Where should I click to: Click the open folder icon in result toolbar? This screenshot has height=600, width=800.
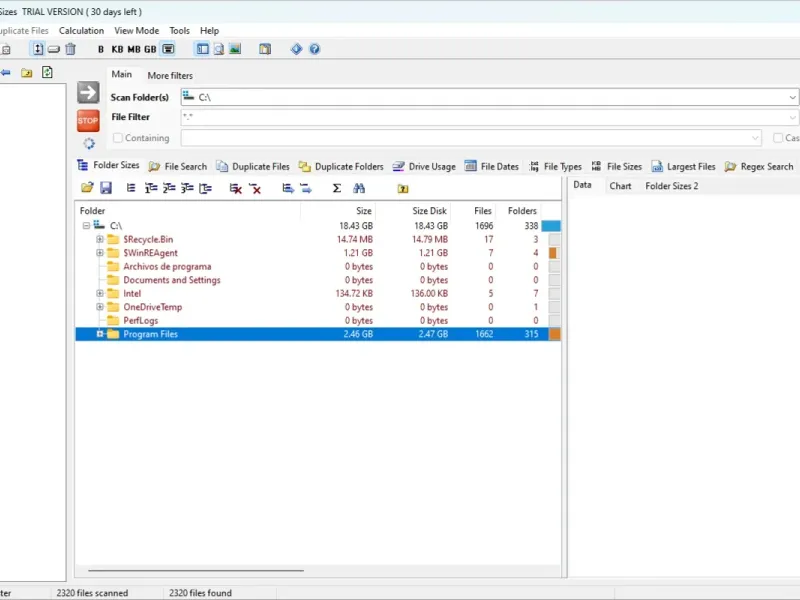[87, 188]
